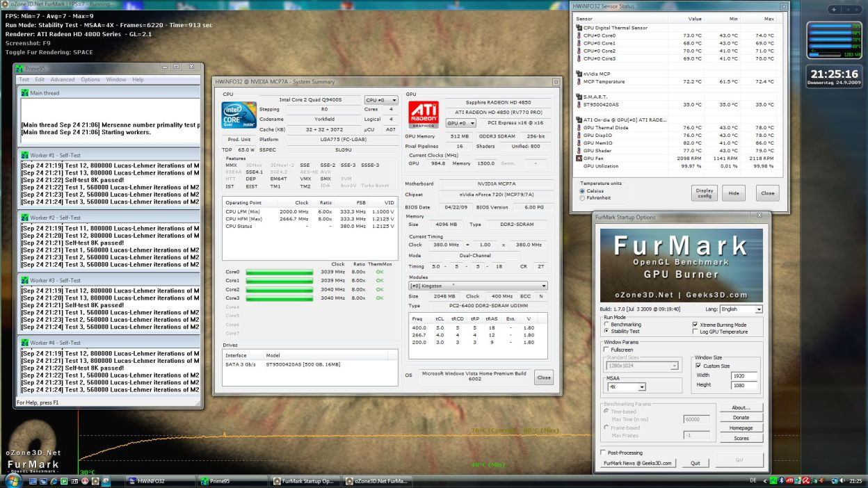Image resolution: width=868 pixels, height=488 pixels.
Task: Open Prime95 Advanced menu
Action: pos(62,79)
